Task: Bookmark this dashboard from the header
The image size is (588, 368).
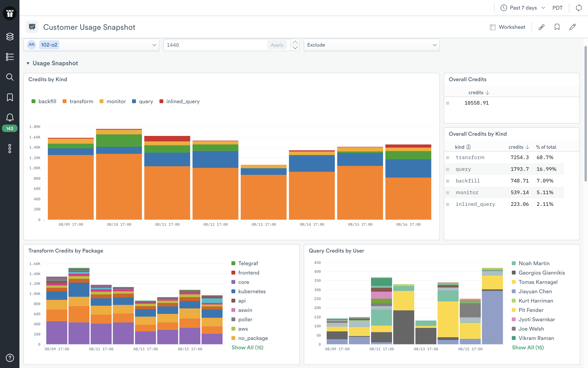Action: tap(557, 27)
